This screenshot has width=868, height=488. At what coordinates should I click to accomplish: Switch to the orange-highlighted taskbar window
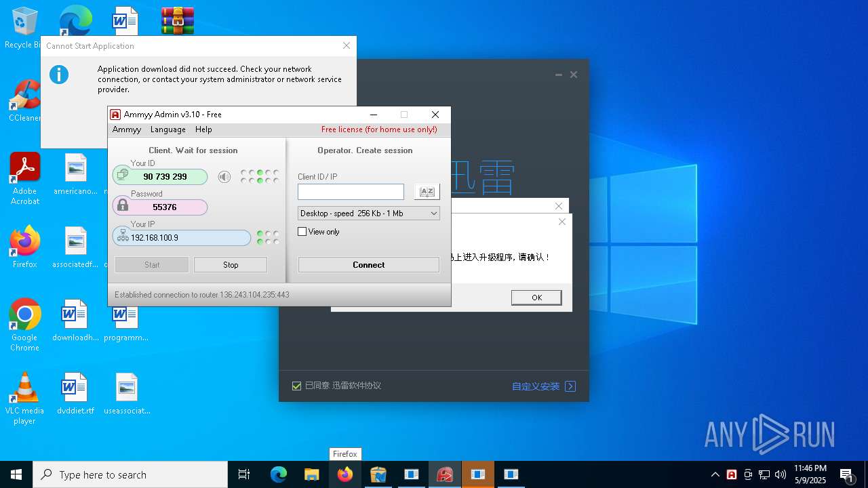(478, 474)
